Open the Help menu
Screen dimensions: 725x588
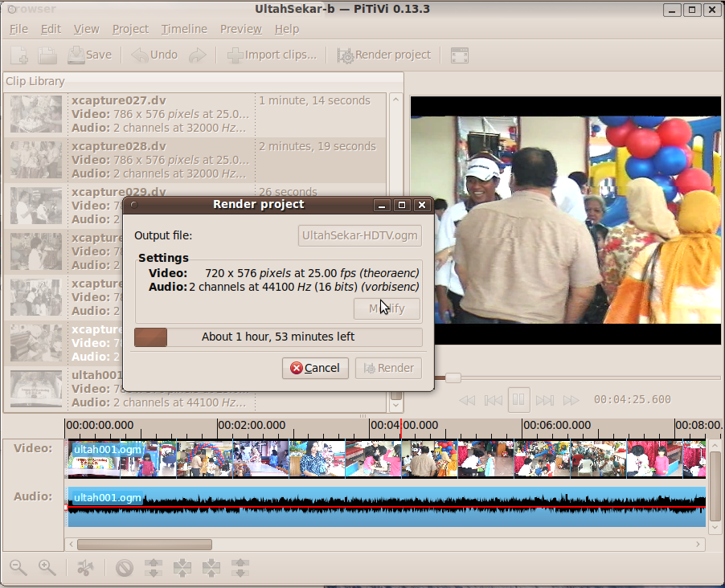[x=287, y=29]
